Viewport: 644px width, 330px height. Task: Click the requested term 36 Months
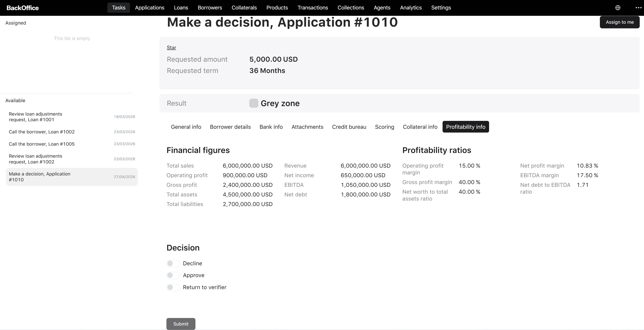pos(267,71)
